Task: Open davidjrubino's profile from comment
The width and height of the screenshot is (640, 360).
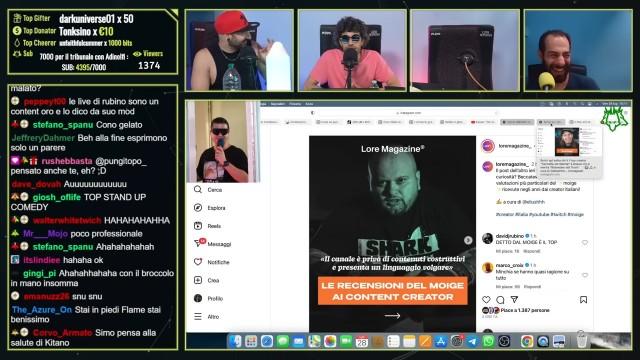Action: click(509, 236)
